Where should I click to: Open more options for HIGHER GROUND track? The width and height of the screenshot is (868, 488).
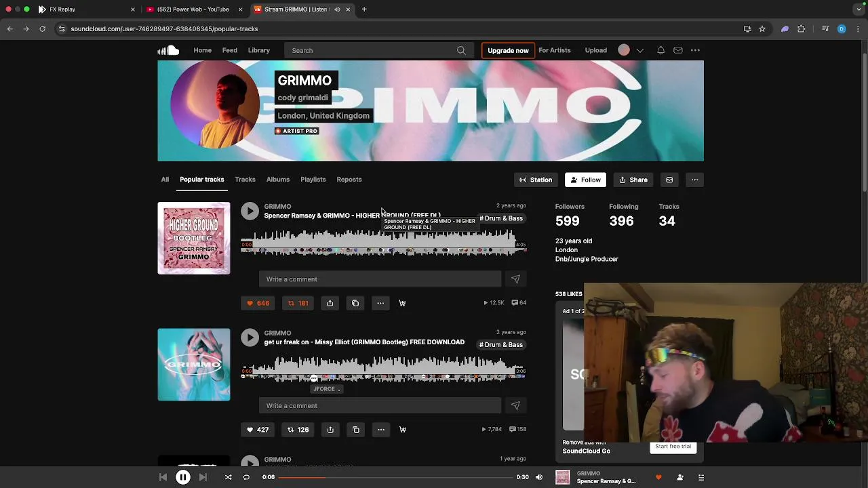(x=380, y=303)
